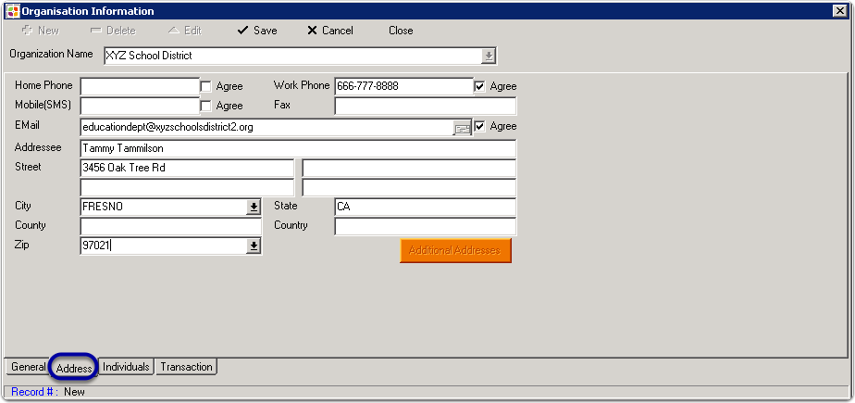Click the Edit toolbar button
Image resolution: width=855 pixels, height=403 pixels.
click(183, 31)
